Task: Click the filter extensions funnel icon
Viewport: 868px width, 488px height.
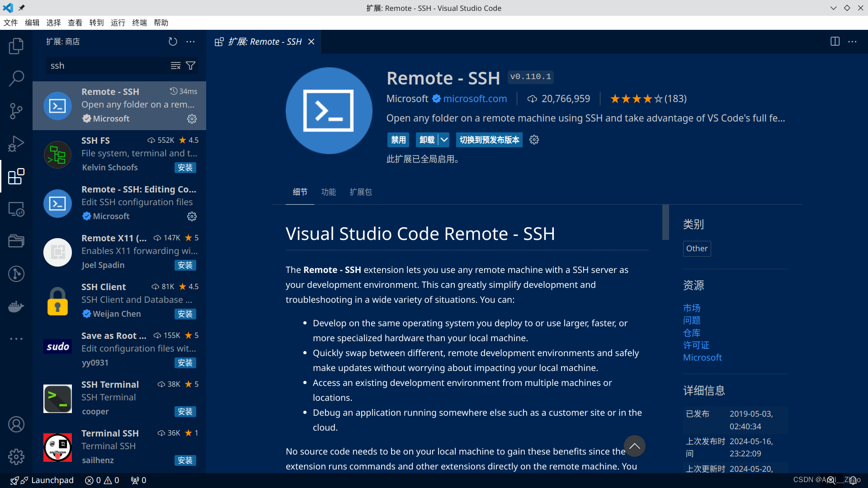Action: (x=191, y=66)
